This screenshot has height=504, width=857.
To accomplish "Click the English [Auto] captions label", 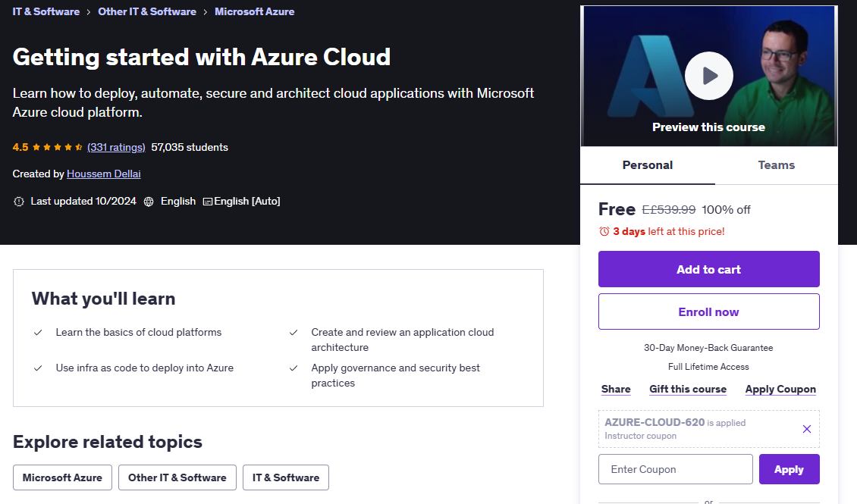I will pos(247,202).
